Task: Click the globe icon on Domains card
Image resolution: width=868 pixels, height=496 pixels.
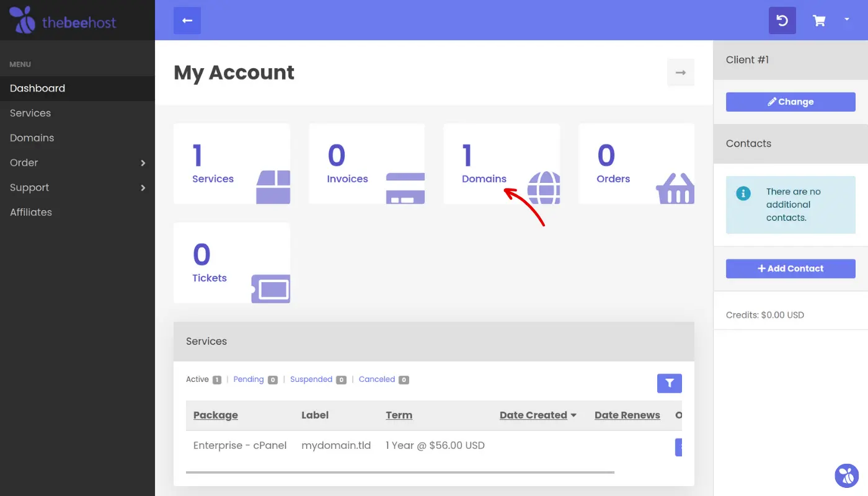Action: click(544, 187)
